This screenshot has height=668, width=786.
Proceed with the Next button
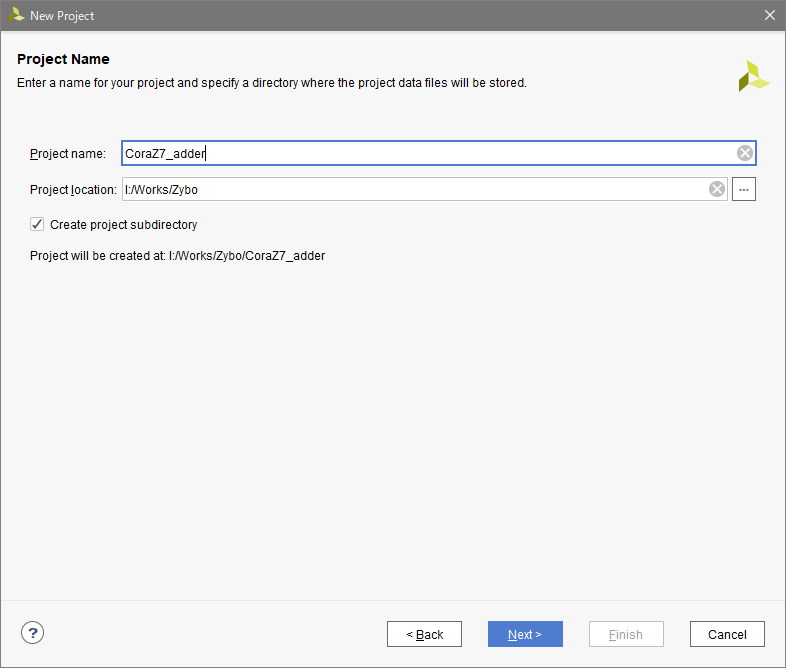[x=525, y=634]
